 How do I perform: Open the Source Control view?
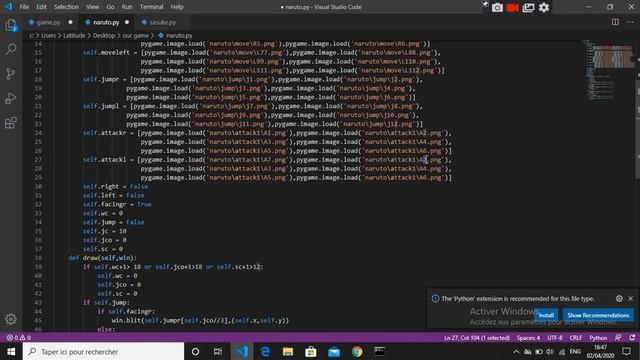tap(11, 73)
